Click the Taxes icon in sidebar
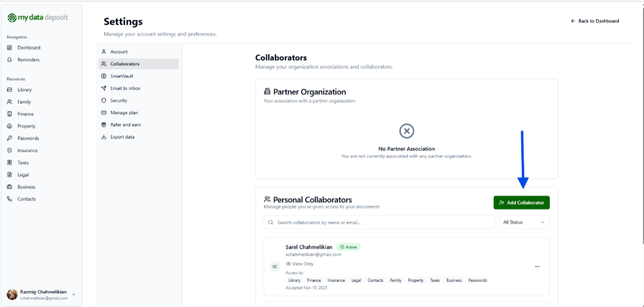 pyautogui.click(x=10, y=163)
